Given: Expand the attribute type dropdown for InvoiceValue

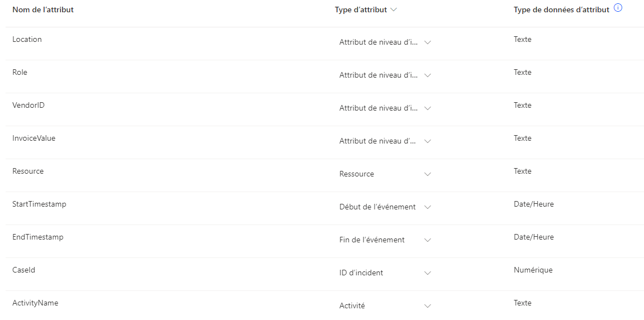Looking at the screenshot, I should (x=385, y=141).
